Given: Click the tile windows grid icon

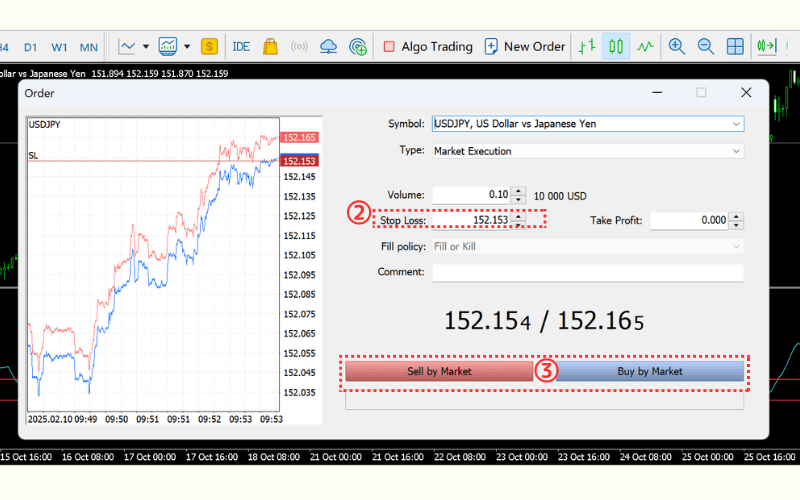Looking at the screenshot, I should 735,46.
